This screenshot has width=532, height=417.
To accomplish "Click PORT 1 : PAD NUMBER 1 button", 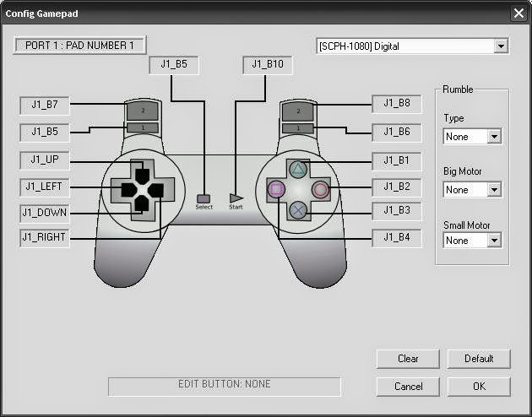I will (79, 45).
